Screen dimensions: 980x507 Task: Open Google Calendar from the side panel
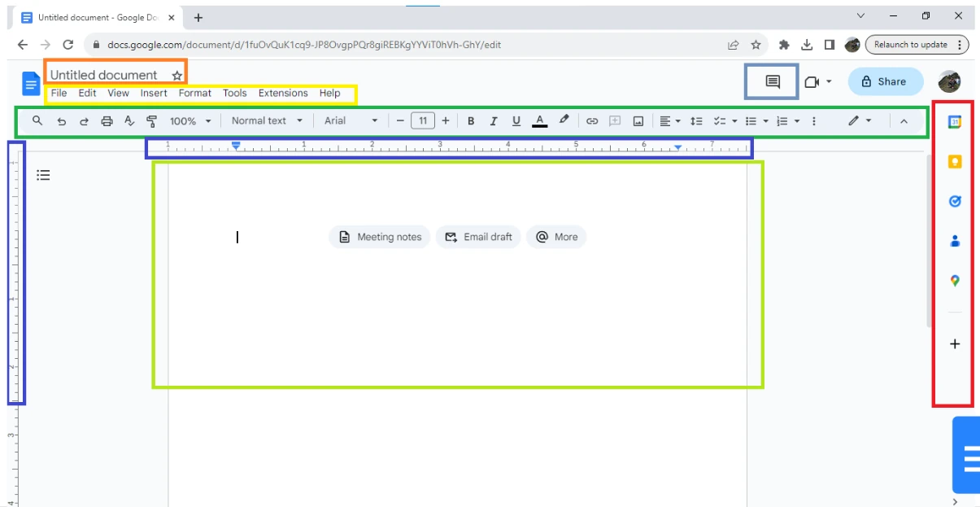[x=953, y=121]
